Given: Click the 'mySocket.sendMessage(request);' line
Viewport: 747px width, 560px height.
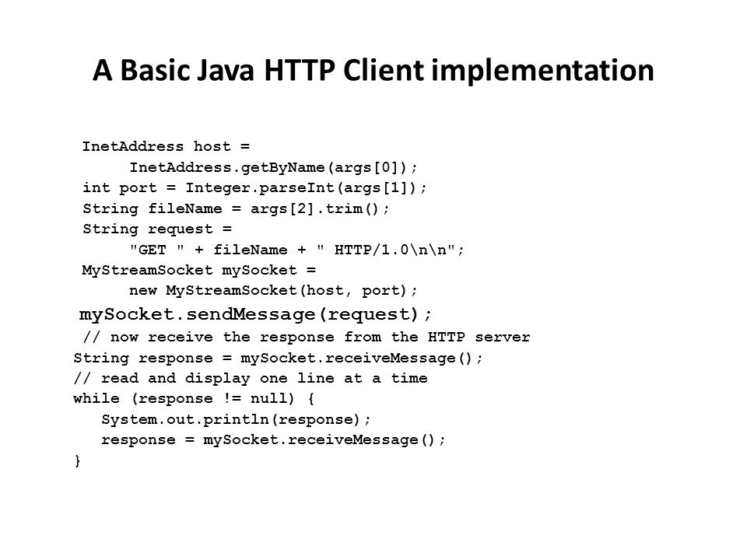Looking at the screenshot, I should (255, 314).
